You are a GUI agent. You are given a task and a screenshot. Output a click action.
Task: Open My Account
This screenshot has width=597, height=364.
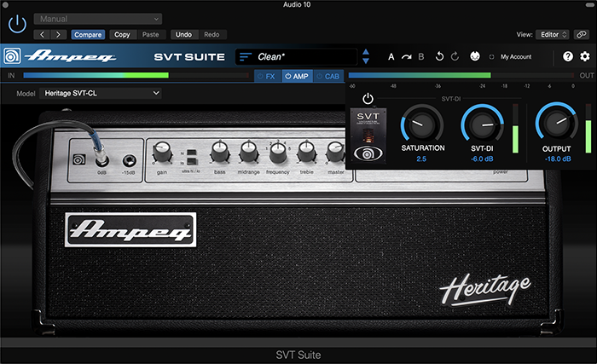pyautogui.click(x=516, y=57)
